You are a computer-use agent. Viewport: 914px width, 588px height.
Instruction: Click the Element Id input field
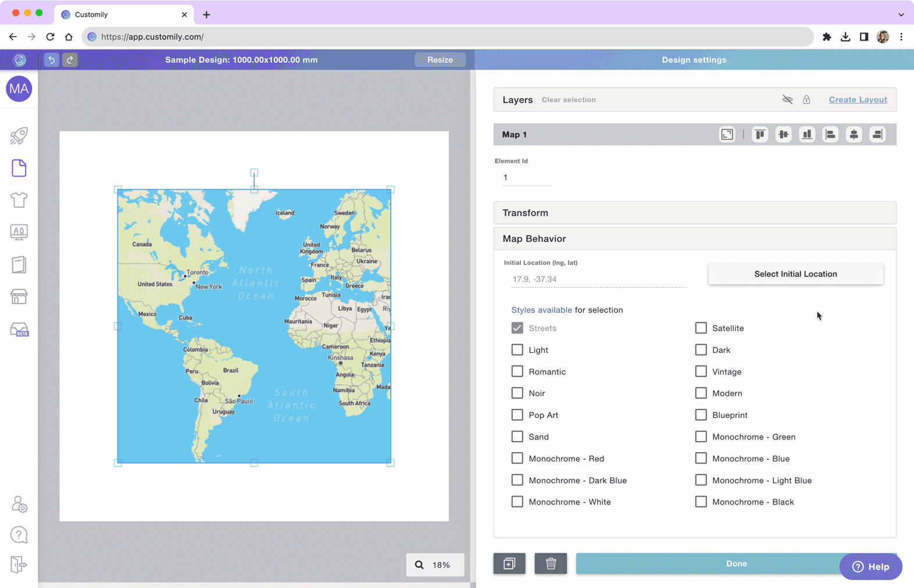tap(526, 178)
